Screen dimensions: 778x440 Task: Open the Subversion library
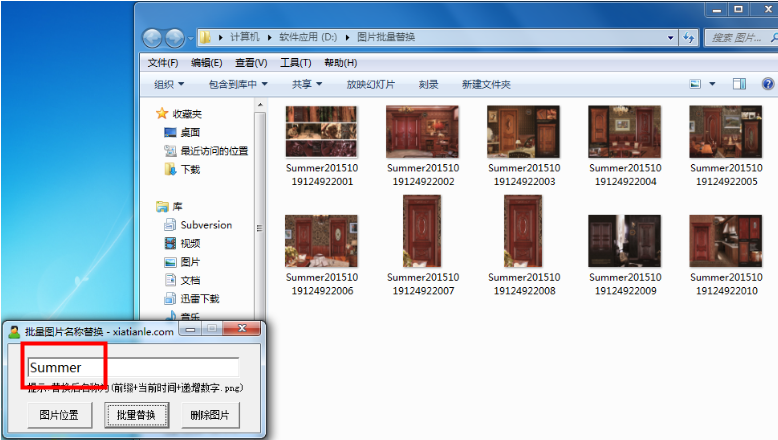(198, 225)
